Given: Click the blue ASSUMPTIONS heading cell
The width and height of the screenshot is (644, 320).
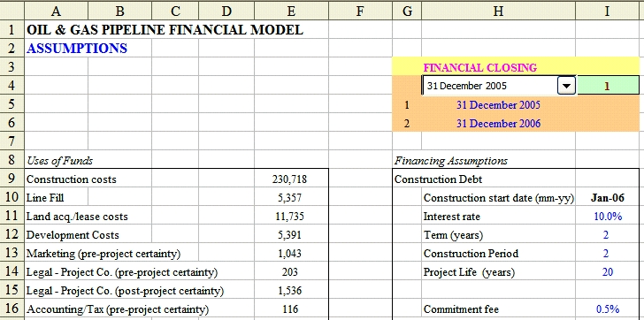Looking at the screenshot, I should pyautogui.click(x=77, y=49).
